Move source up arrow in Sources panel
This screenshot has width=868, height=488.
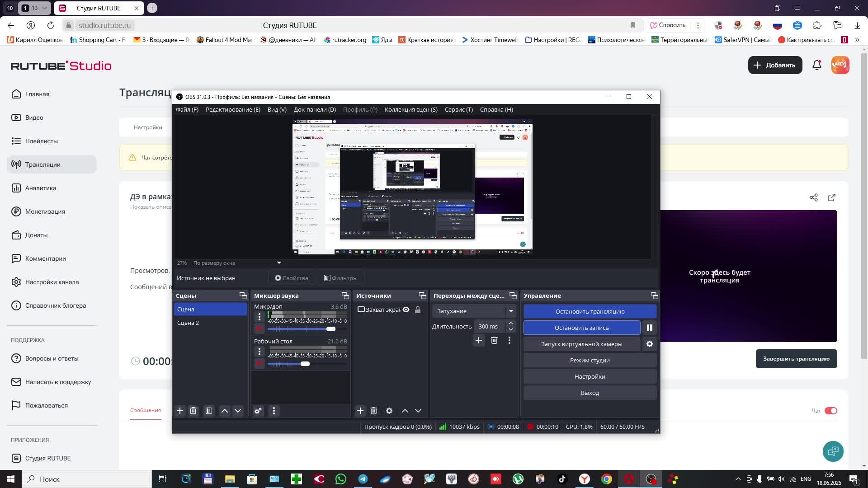[x=405, y=411]
